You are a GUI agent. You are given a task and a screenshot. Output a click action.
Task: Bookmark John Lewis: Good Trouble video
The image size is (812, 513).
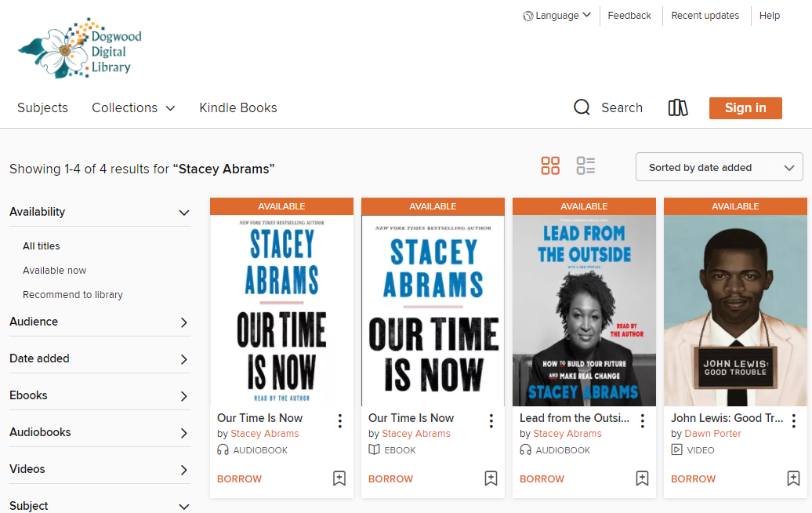793,478
